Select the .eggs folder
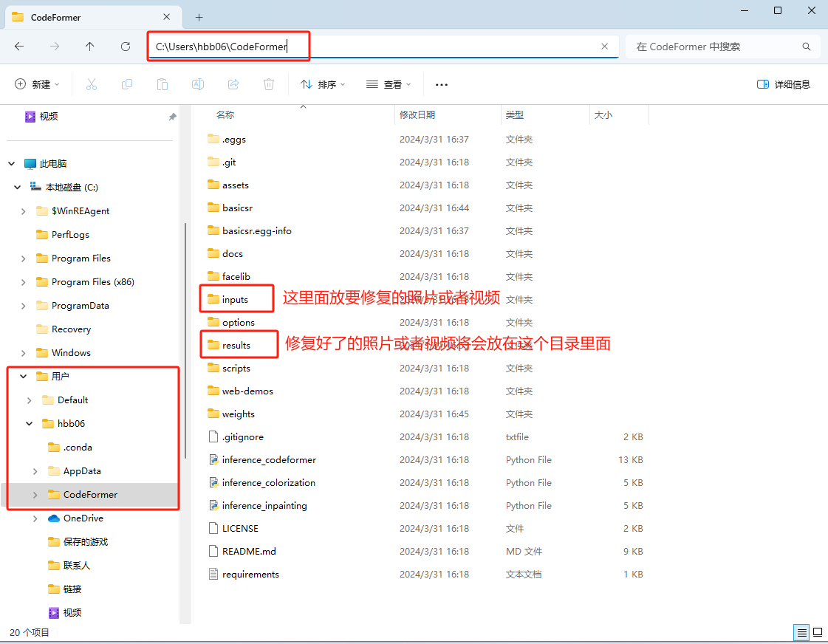This screenshot has width=828, height=644. [x=227, y=140]
